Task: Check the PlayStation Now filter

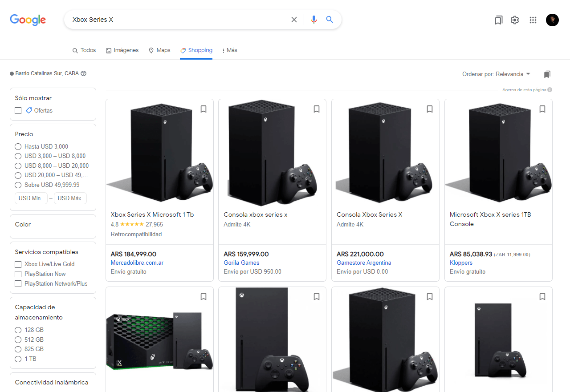Action: point(18,274)
